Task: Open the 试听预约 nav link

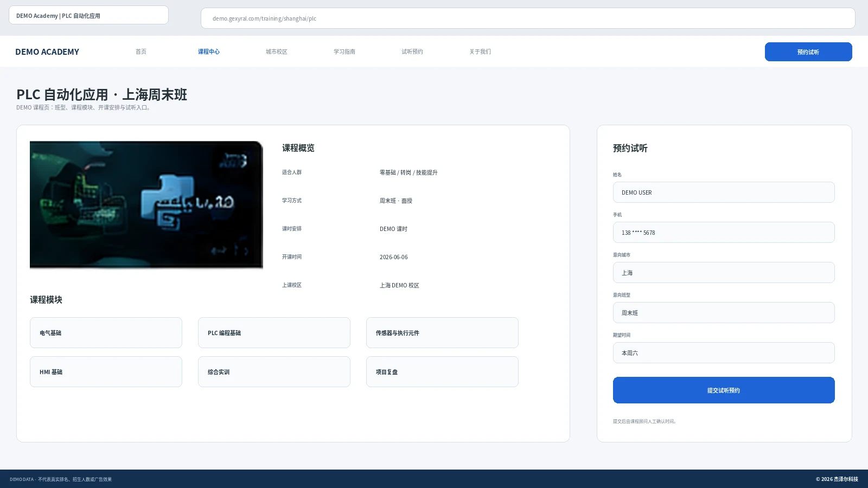Action: pos(412,52)
